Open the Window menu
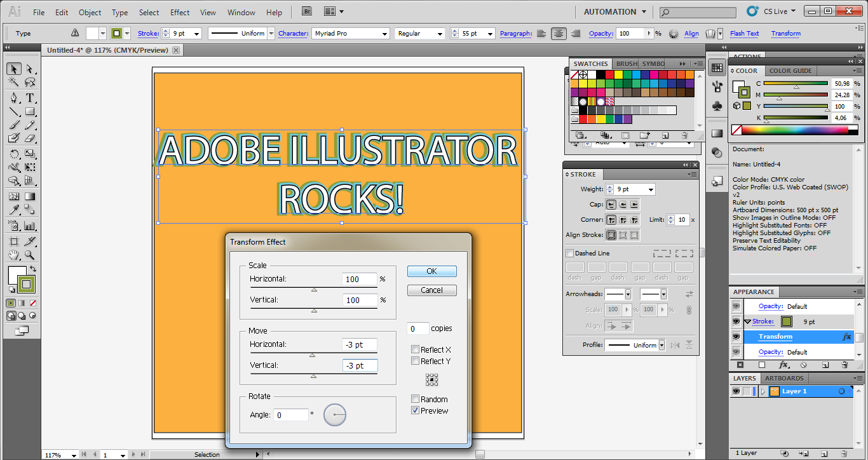This screenshot has width=868, height=460. click(x=241, y=12)
